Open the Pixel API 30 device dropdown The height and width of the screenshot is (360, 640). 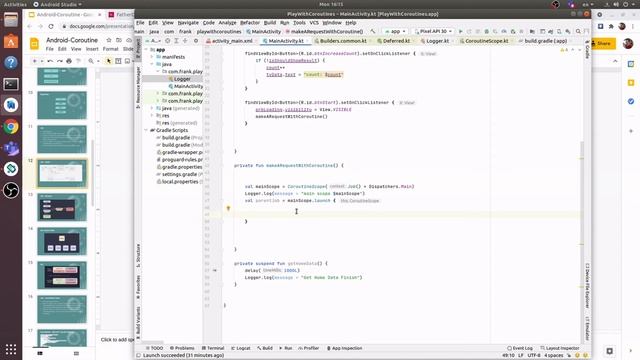tap(433, 31)
